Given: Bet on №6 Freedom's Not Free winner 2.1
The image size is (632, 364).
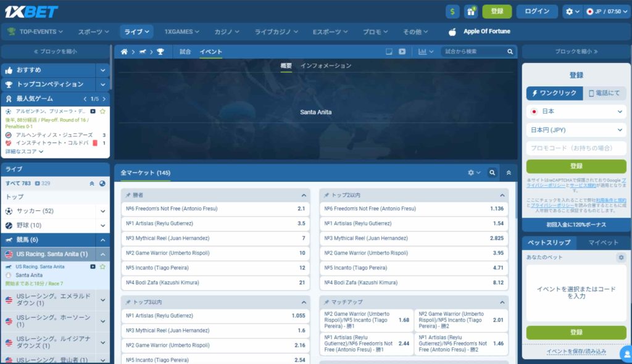Looking at the screenshot, I should (x=215, y=209).
